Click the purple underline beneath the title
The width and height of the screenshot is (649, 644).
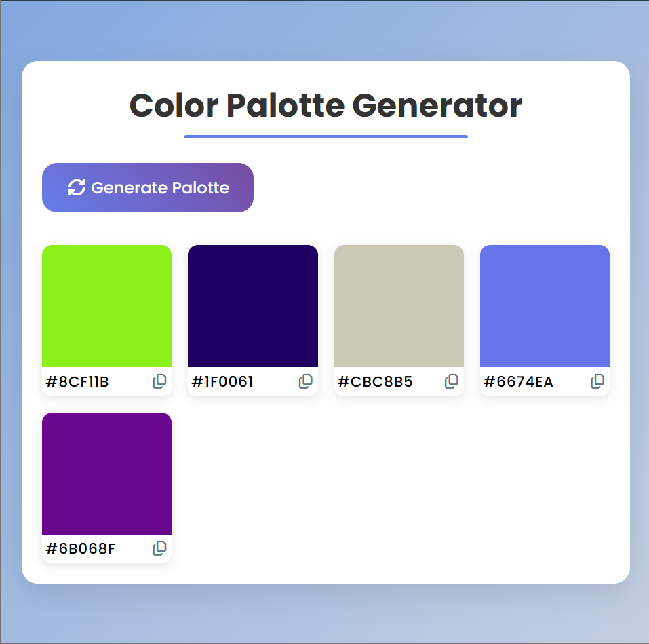[x=325, y=138]
